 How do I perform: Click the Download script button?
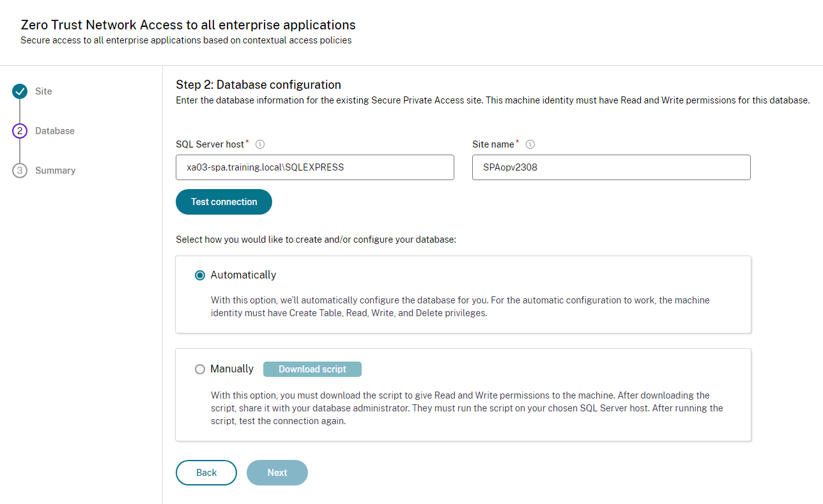(x=312, y=369)
